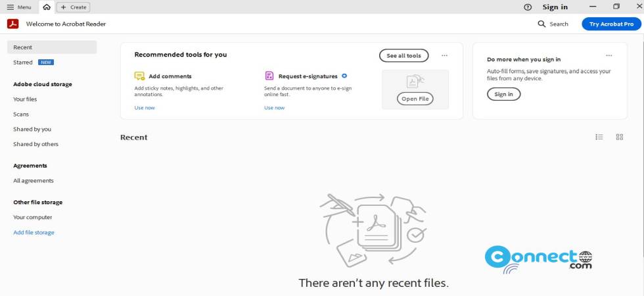Switch Recent to grid view
644x296 pixels.
pyautogui.click(x=619, y=137)
